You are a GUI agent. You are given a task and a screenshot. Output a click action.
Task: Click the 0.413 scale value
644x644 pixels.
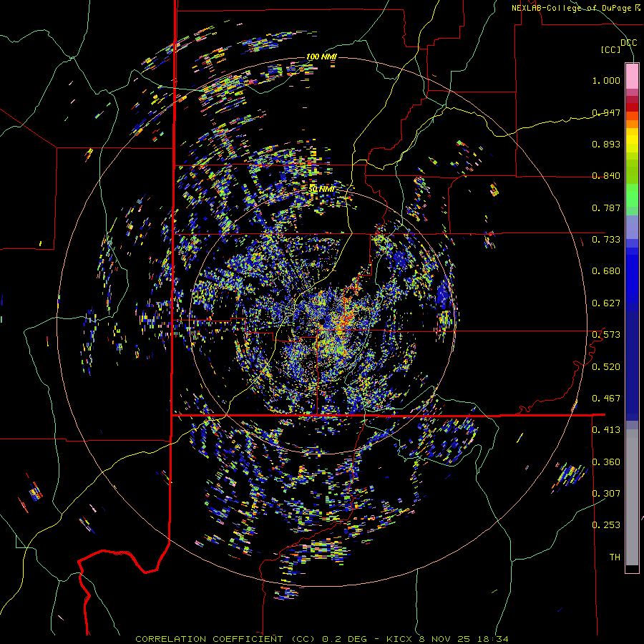[606, 430]
